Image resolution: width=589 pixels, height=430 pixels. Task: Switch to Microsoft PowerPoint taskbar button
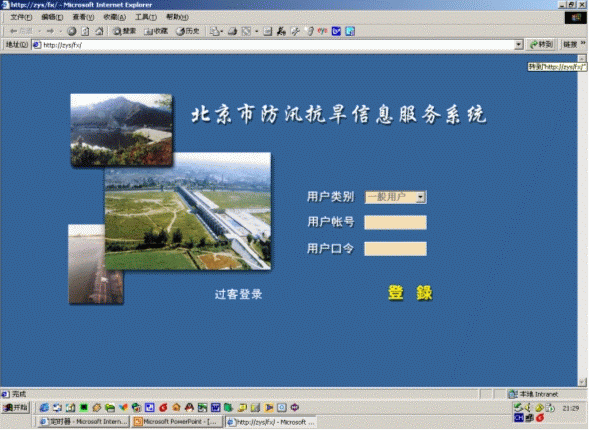tap(176, 422)
